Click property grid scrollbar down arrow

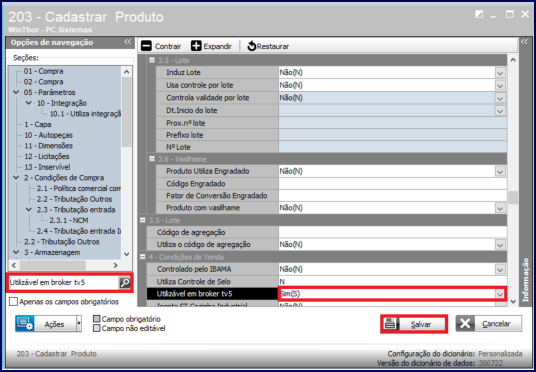[x=513, y=302]
